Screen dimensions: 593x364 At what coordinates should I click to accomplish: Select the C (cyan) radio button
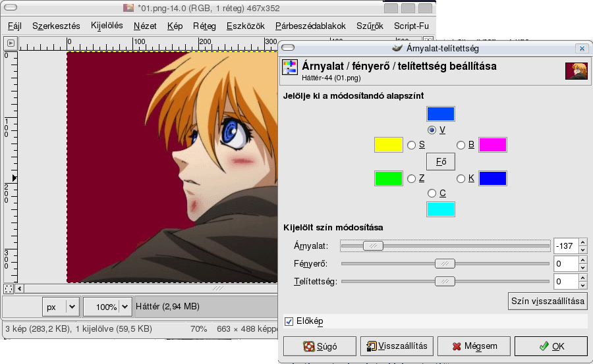432,193
